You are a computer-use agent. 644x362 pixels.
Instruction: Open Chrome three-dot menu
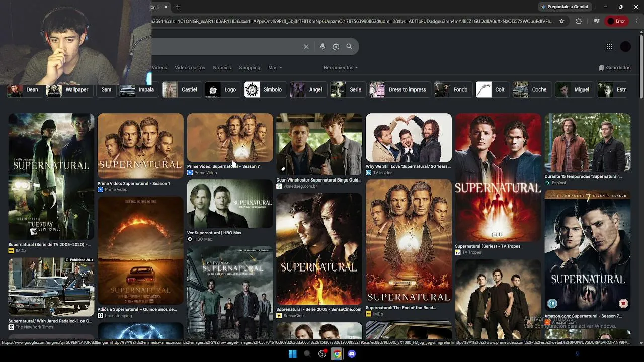click(x=637, y=21)
